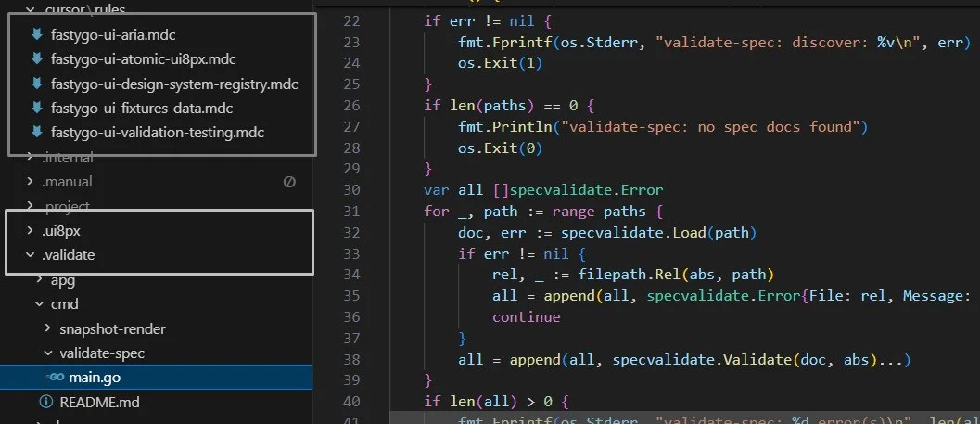Click the icon beside fastygo-ui-validation-testing.mdc
The image size is (980, 424).
(37, 133)
